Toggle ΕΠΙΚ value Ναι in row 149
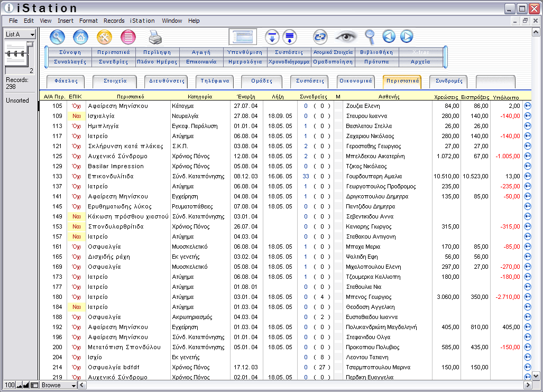 pos(76,216)
